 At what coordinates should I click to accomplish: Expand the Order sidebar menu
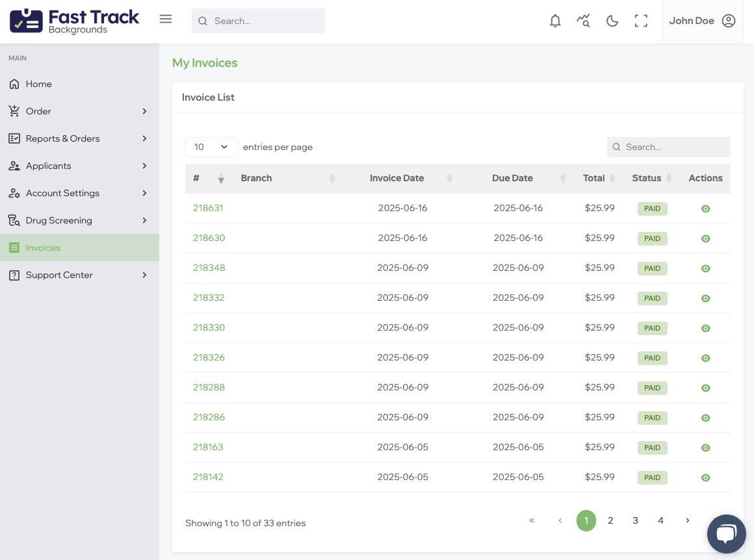click(x=79, y=111)
